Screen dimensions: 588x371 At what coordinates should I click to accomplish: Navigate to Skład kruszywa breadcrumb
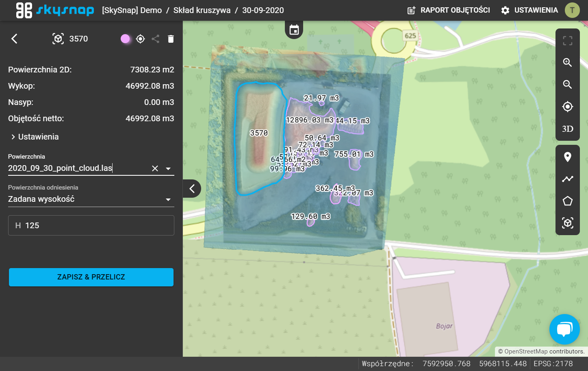202,10
